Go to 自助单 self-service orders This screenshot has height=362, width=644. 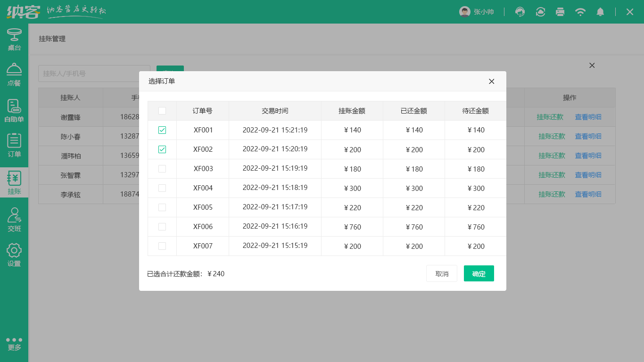(x=14, y=111)
